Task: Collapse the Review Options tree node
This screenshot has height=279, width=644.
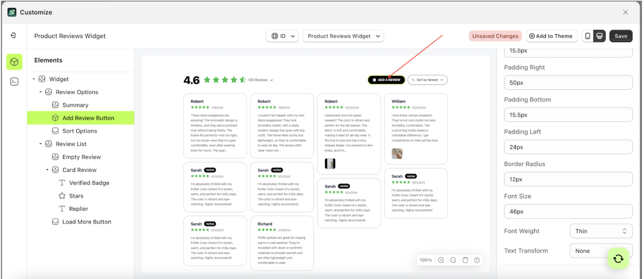Action: (x=41, y=92)
